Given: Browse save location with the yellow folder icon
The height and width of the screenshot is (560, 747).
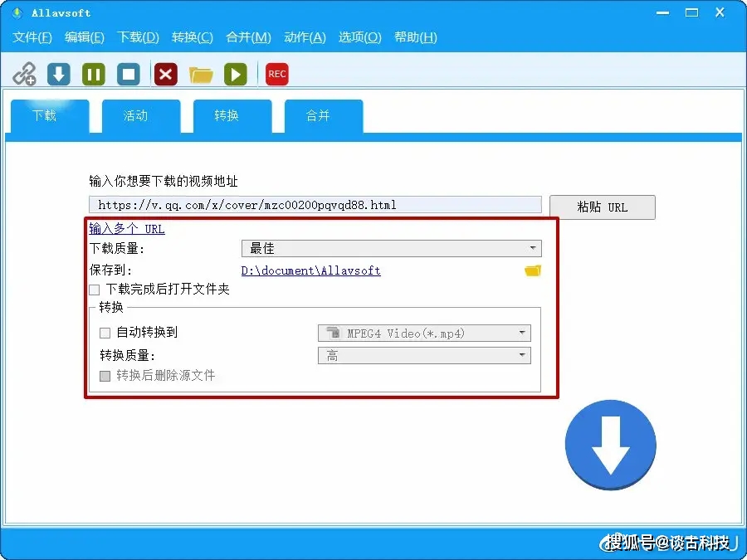Looking at the screenshot, I should (x=532, y=270).
